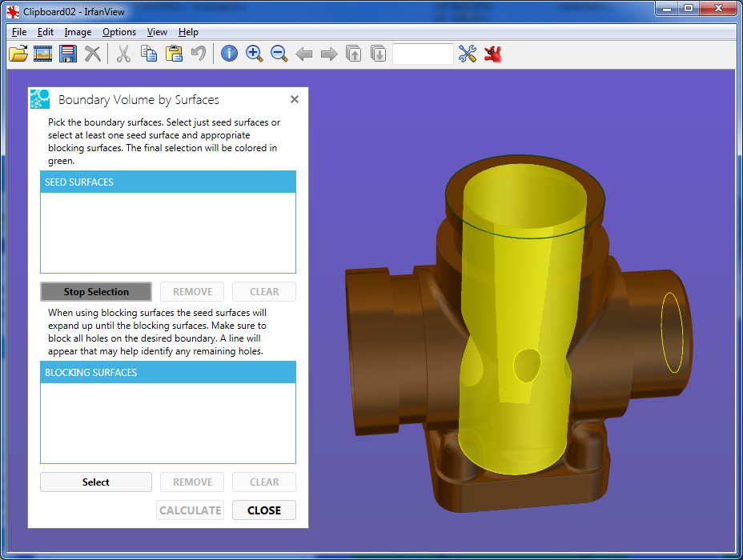Open the Options menu
The width and height of the screenshot is (743, 560).
coord(119,32)
